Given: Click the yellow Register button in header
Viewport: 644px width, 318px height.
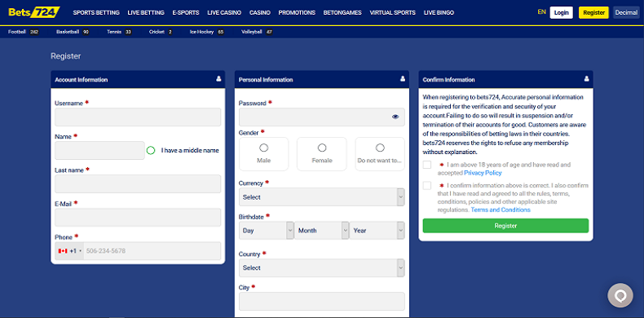Looking at the screenshot, I should (x=594, y=13).
